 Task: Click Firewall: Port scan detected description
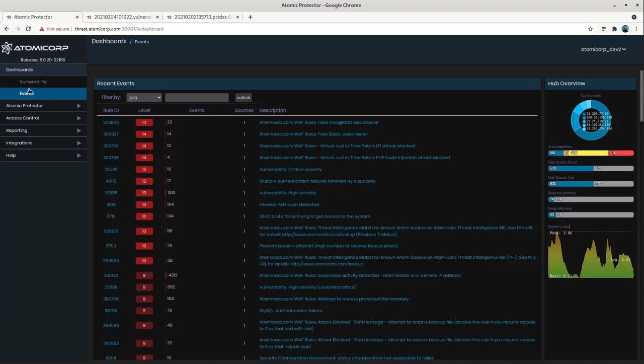(289, 204)
